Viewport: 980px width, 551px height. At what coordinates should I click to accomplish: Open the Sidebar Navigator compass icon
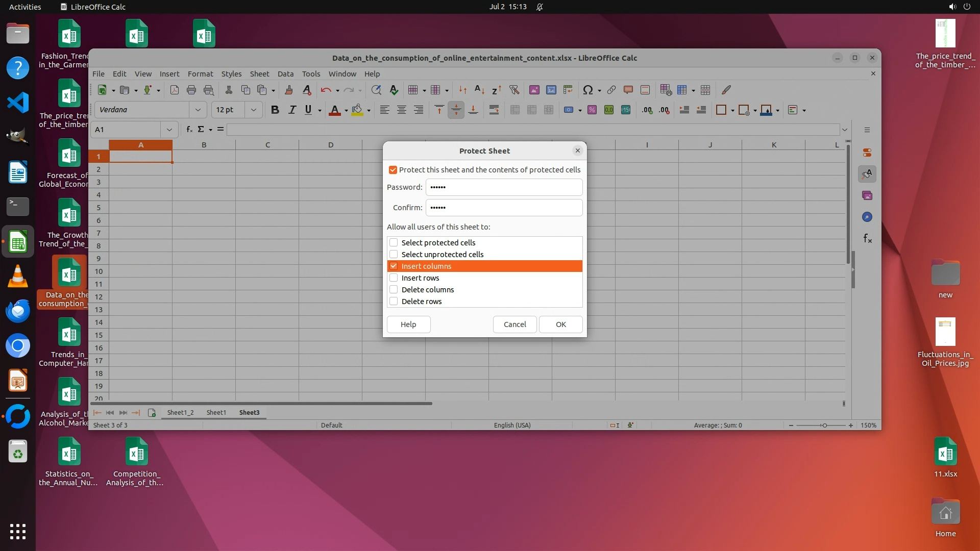tap(867, 217)
